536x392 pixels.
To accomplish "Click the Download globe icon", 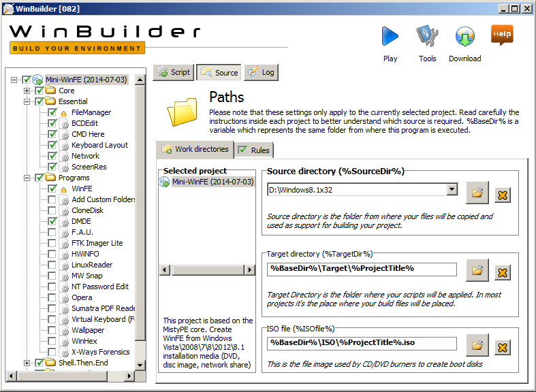I will coord(465,36).
